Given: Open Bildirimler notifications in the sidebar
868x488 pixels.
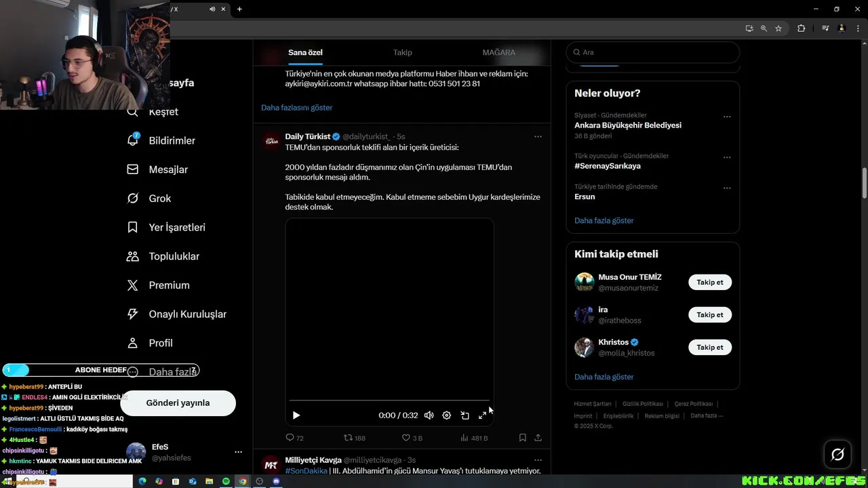Looking at the screenshot, I should (172, 141).
